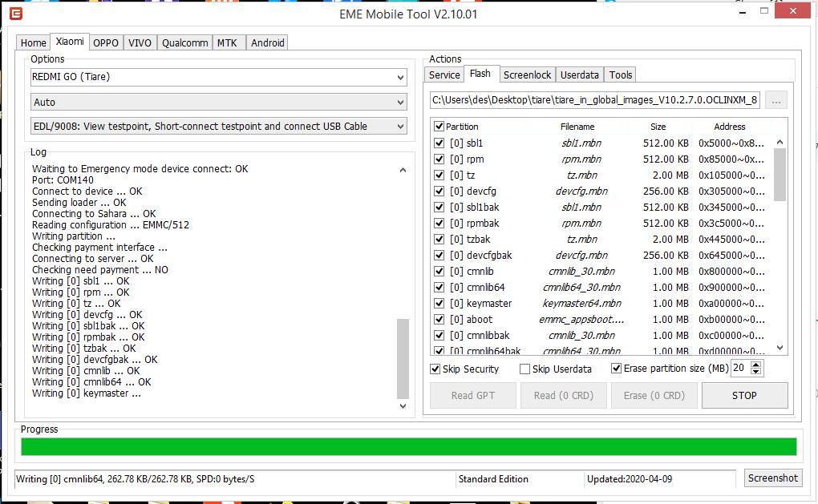
Task: Decrease erase partition size with down arrow
Action: click(x=756, y=372)
